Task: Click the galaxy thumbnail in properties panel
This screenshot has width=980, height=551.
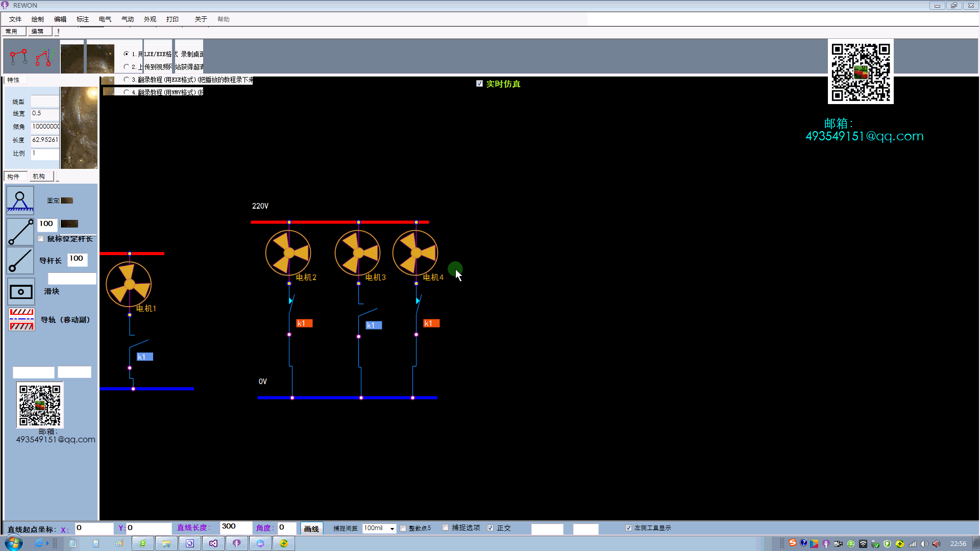Action: (79, 128)
